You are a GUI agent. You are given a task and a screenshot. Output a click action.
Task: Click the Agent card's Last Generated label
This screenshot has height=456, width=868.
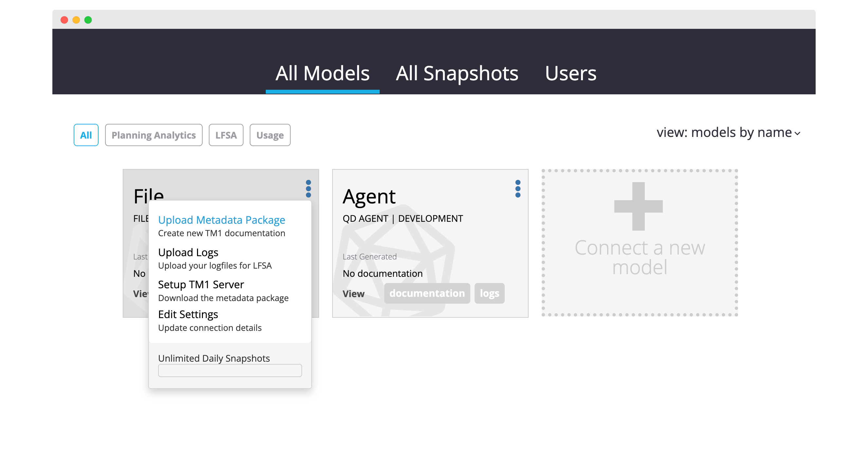369,256
